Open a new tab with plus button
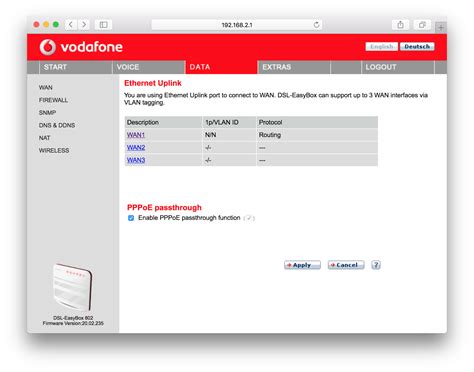Image resolution: width=474 pixels, height=372 pixels. [x=441, y=27]
